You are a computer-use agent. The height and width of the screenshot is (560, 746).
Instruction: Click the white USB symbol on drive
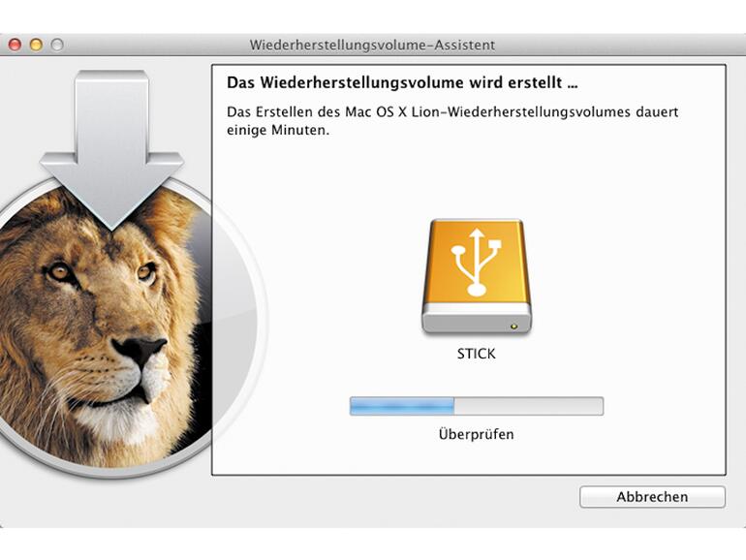point(476,260)
